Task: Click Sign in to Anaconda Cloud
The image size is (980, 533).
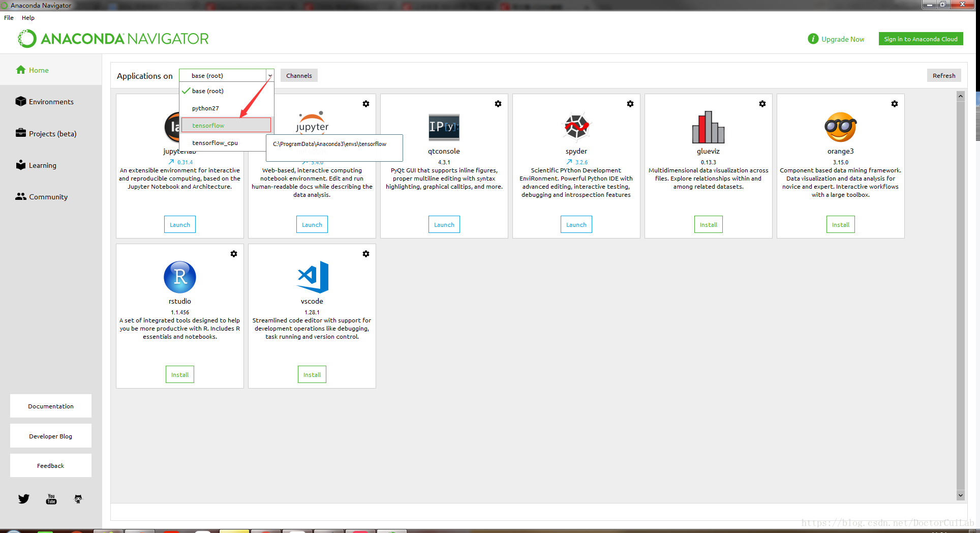Action: point(921,39)
